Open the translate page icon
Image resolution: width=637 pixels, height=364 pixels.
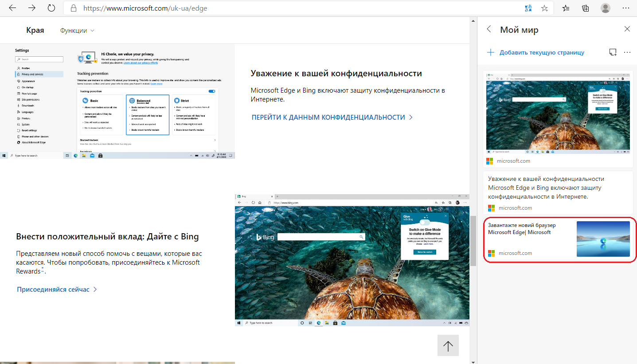(528, 8)
